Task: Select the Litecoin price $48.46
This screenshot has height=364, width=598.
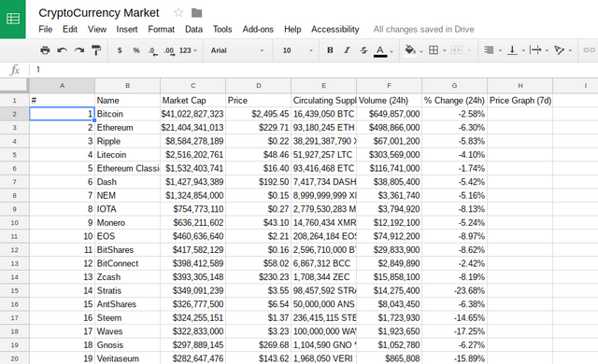Action: pos(259,155)
